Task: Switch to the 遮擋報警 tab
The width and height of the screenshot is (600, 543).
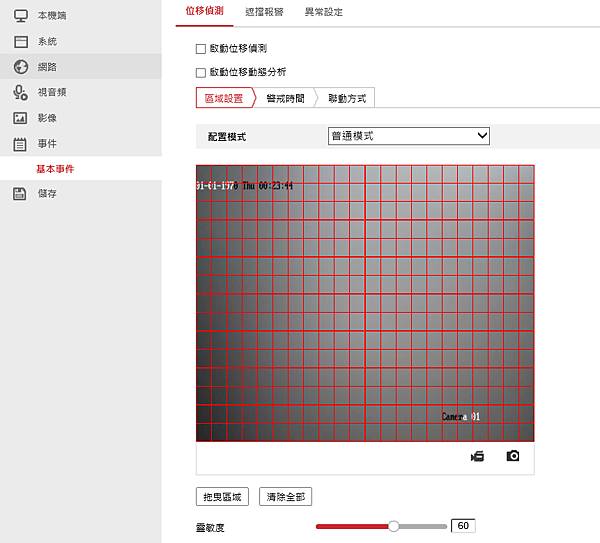Action: click(264, 12)
